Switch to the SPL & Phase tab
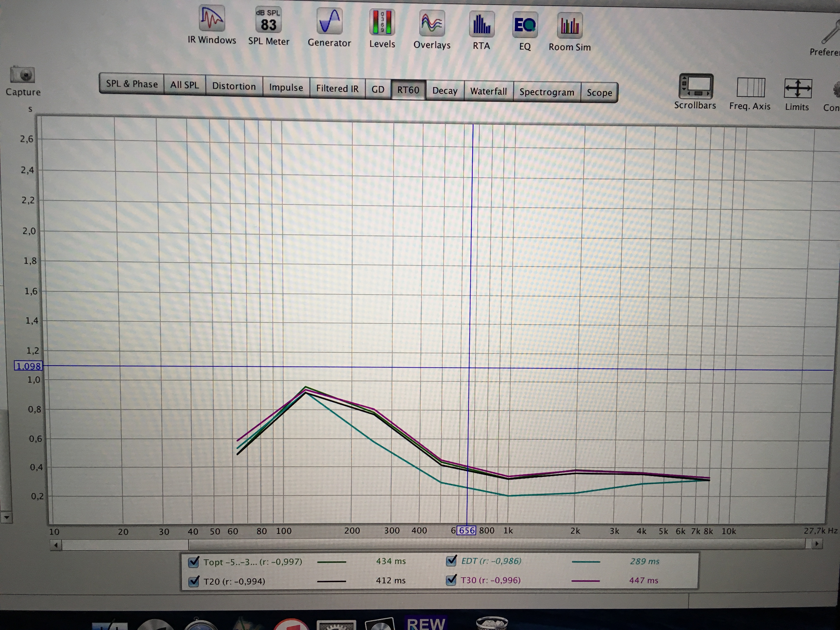840x630 pixels. coord(131,84)
